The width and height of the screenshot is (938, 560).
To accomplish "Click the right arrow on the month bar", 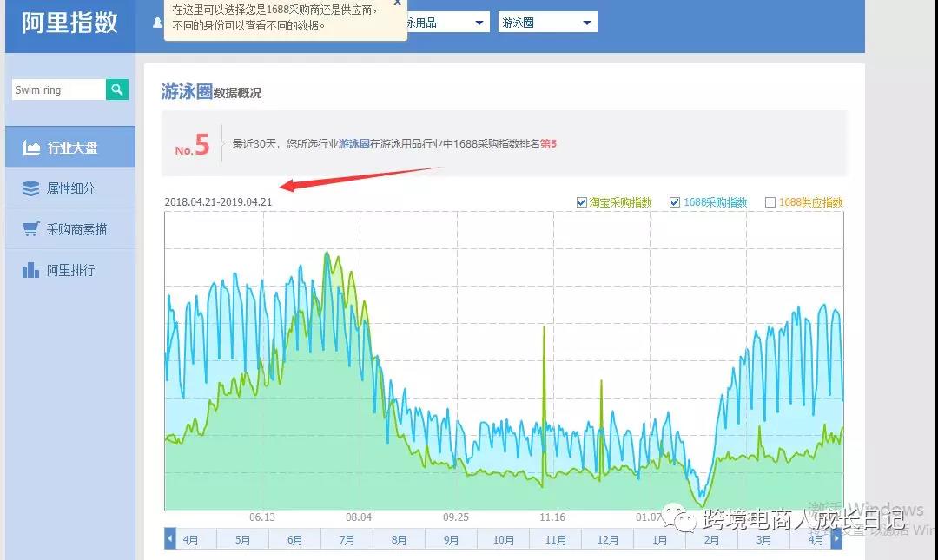I will click(x=835, y=538).
